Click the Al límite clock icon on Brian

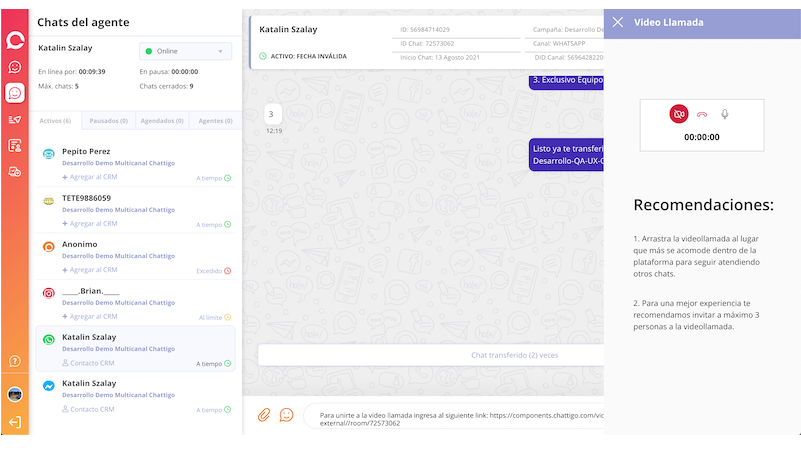point(228,317)
